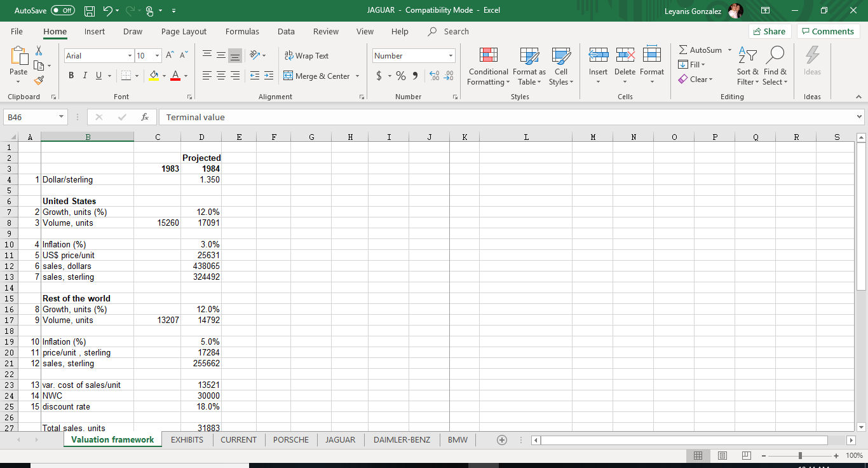
Task: Undo the last action
Action: point(108,10)
